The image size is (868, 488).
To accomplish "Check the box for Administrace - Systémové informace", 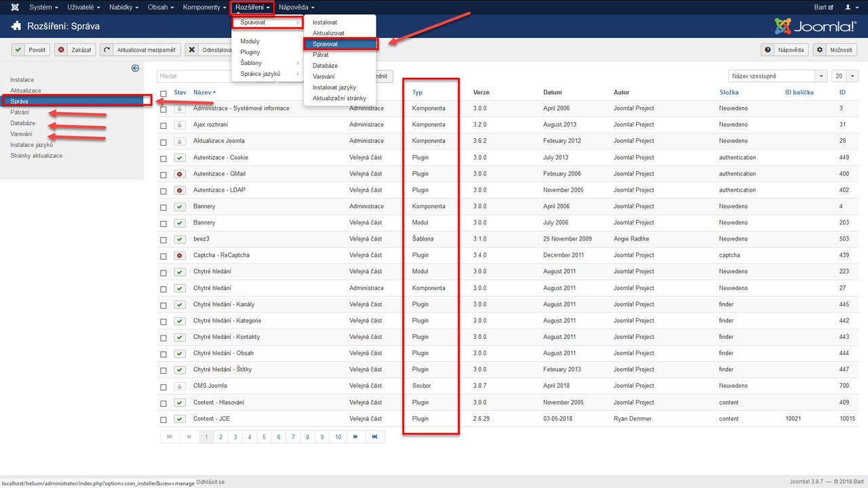I will (x=163, y=109).
